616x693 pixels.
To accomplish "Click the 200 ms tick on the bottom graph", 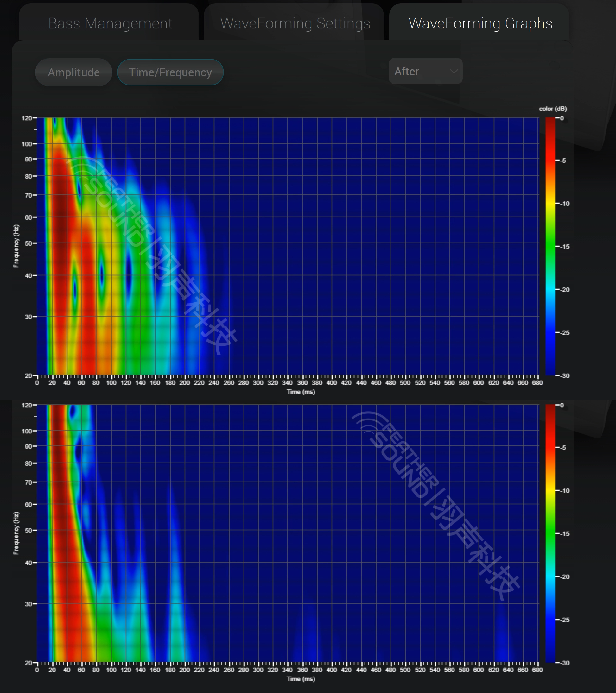I will 185,670.
